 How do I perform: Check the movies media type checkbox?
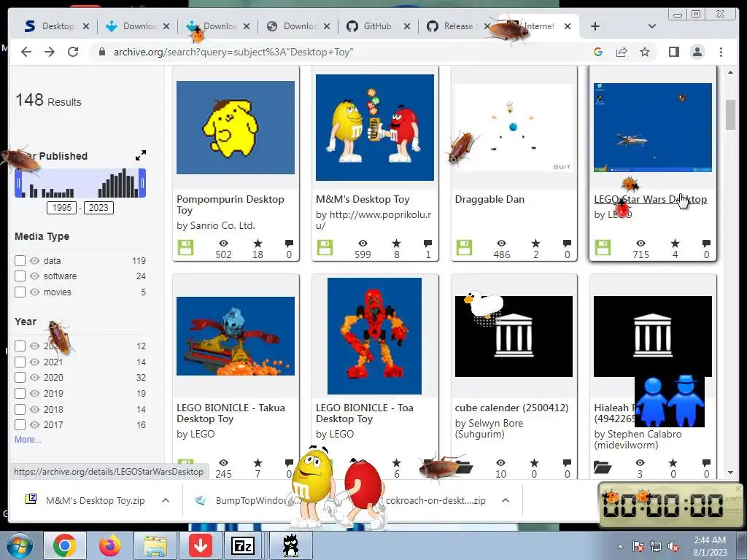pos(20,292)
